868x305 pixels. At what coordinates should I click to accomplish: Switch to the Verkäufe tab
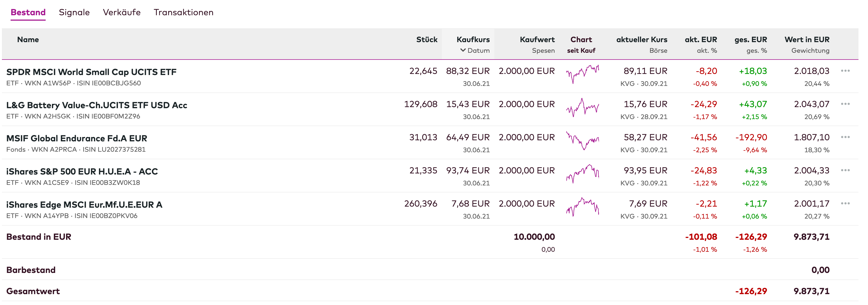122,13
